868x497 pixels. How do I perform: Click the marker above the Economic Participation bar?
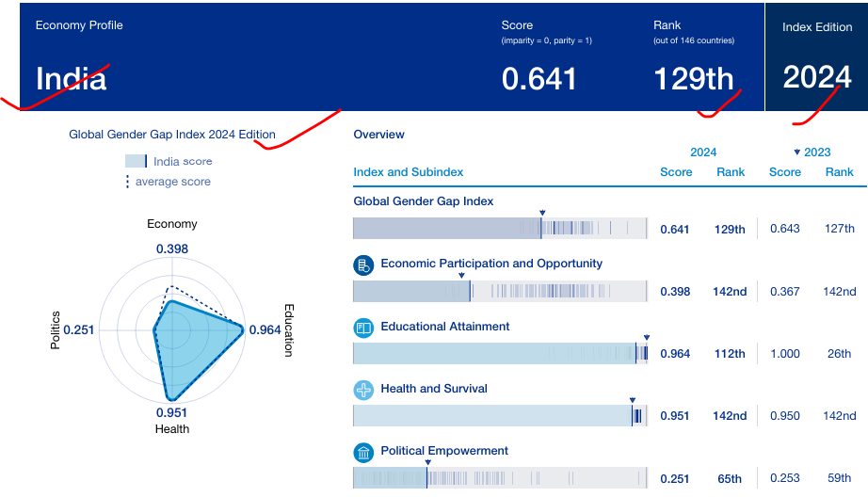coord(461,275)
